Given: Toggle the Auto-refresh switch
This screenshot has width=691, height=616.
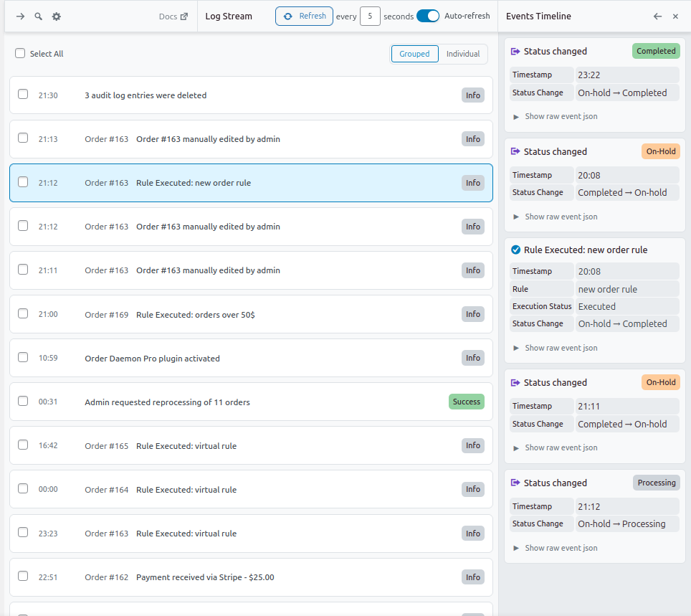Looking at the screenshot, I should (x=428, y=16).
